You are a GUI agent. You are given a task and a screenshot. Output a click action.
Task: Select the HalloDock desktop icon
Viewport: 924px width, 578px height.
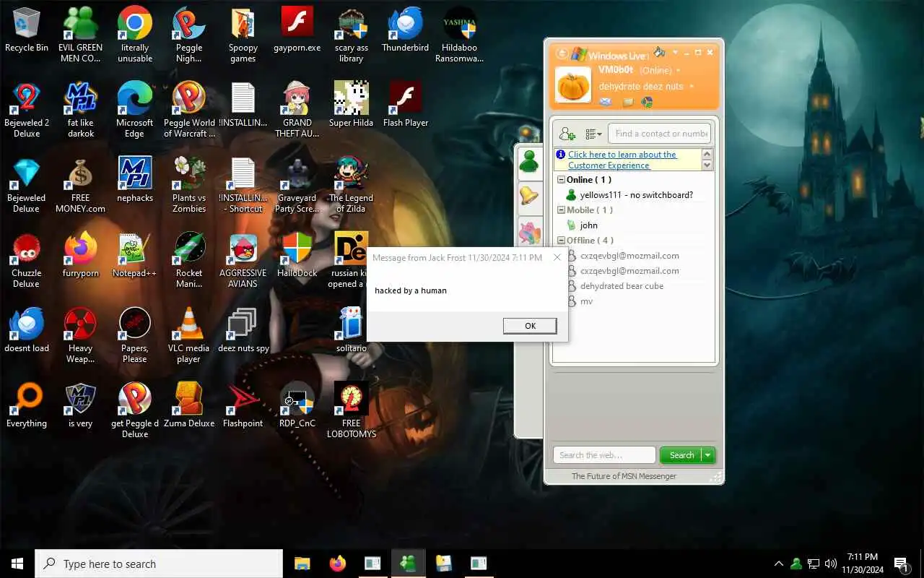(x=297, y=255)
